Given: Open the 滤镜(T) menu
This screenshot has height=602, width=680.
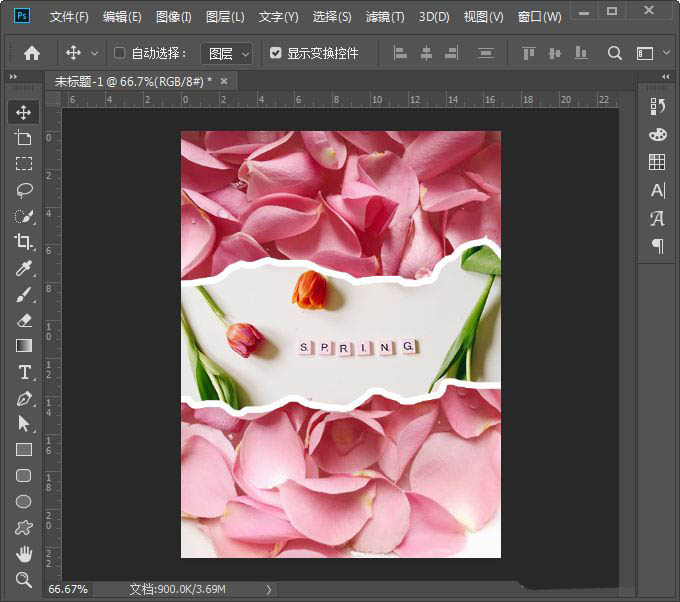Looking at the screenshot, I should pyautogui.click(x=385, y=16).
